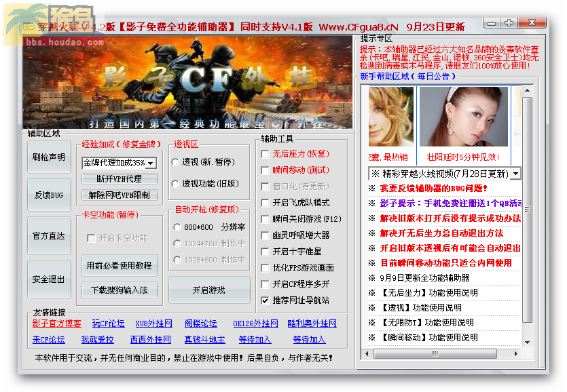The image size is (567, 392).
Task: Enable the 优化FPS游戏画面 checkbox
Action: pyautogui.click(x=265, y=268)
